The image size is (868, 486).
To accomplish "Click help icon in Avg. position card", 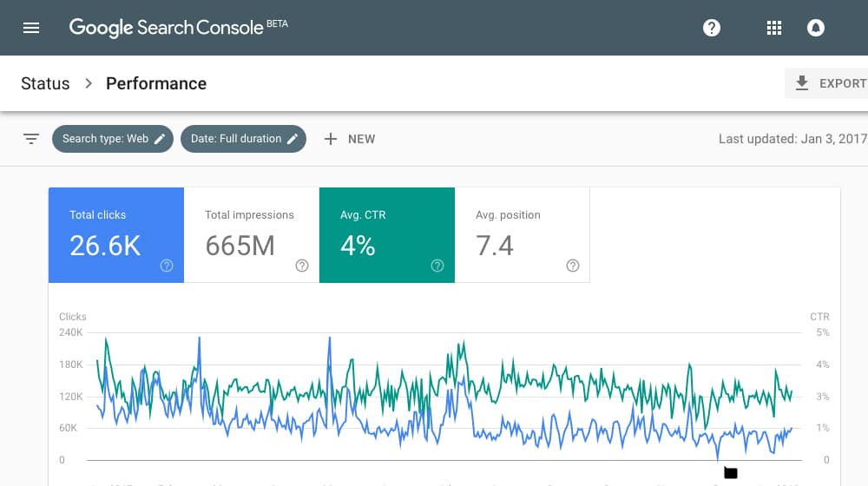I will pos(573,266).
